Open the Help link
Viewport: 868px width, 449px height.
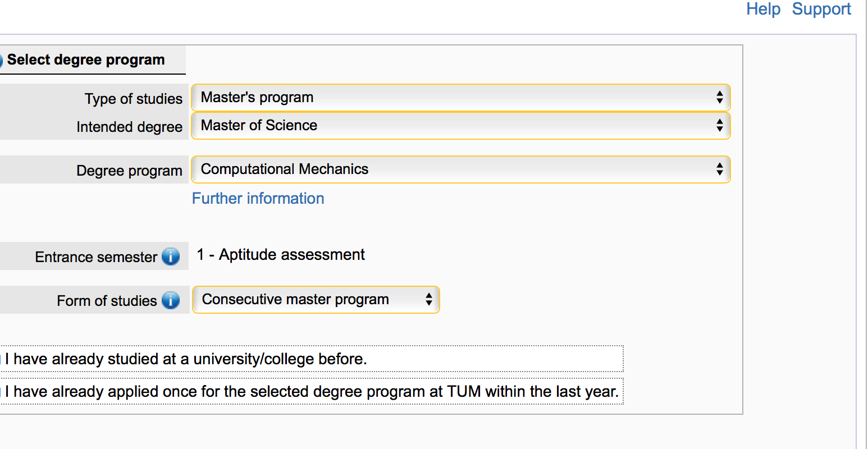click(x=763, y=9)
